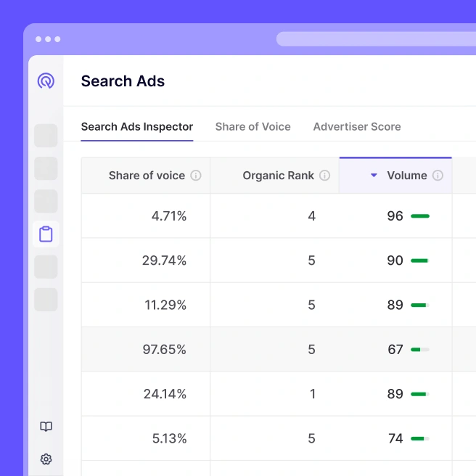Click organic rank 4 cell
476x476 pixels.
(274, 216)
